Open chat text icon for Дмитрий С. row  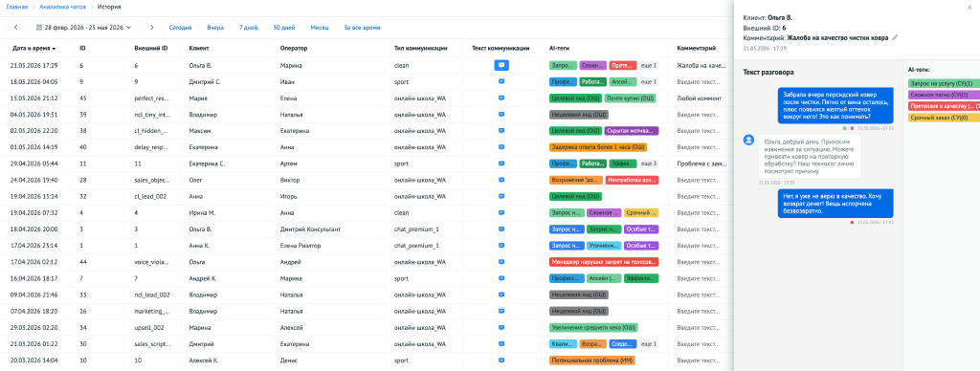[x=501, y=81]
